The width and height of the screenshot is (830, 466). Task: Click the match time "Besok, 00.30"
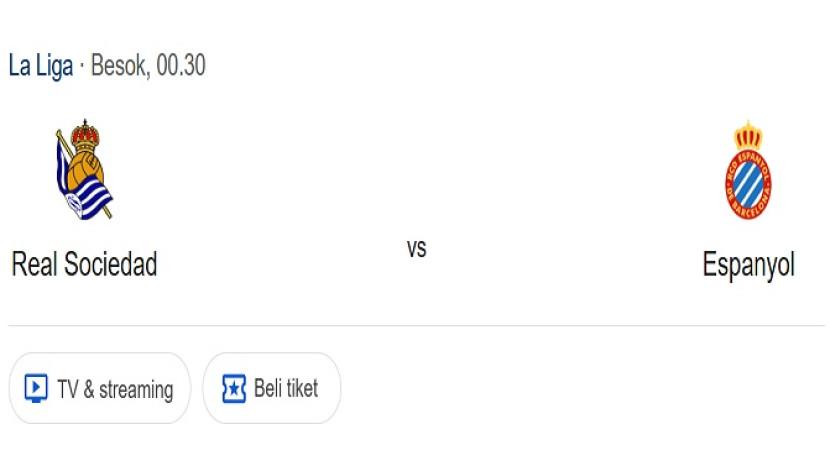pos(148,66)
